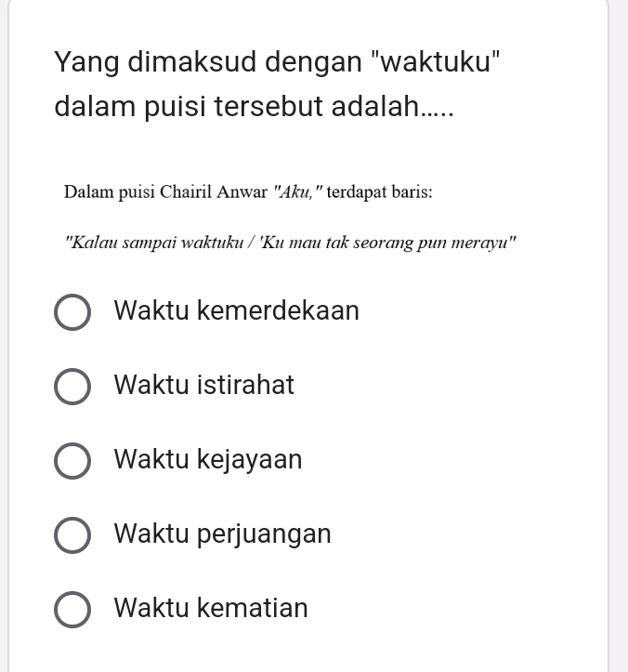The width and height of the screenshot is (628, 672).
Task: Click the "Waktu perjuangan" option text
Action: coord(222,534)
